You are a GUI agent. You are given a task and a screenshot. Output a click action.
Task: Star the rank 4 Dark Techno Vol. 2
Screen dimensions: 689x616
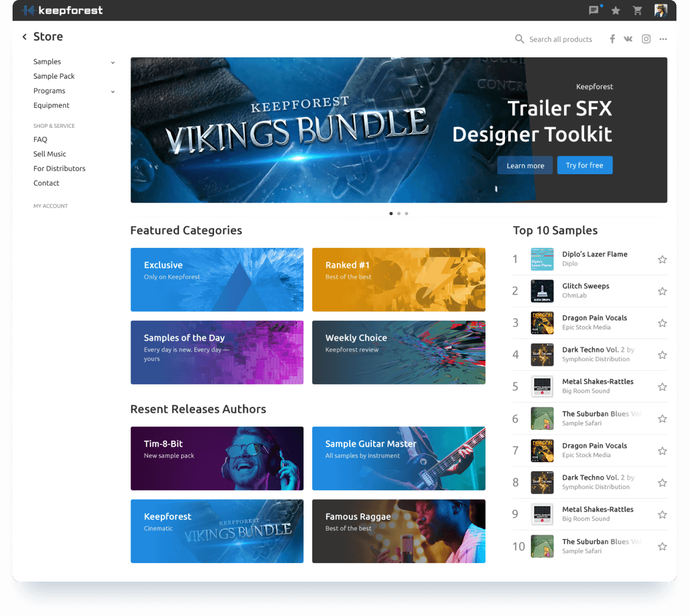point(662,355)
